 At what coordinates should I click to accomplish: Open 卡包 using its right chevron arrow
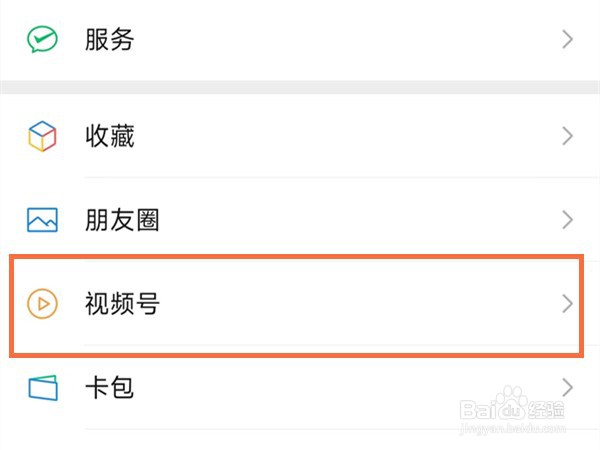(x=567, y=388)
